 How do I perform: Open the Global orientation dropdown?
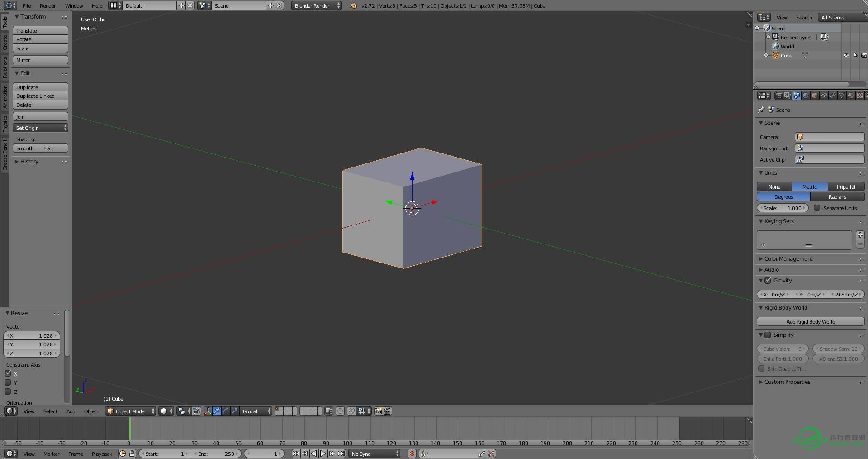(x=256, y=411)
